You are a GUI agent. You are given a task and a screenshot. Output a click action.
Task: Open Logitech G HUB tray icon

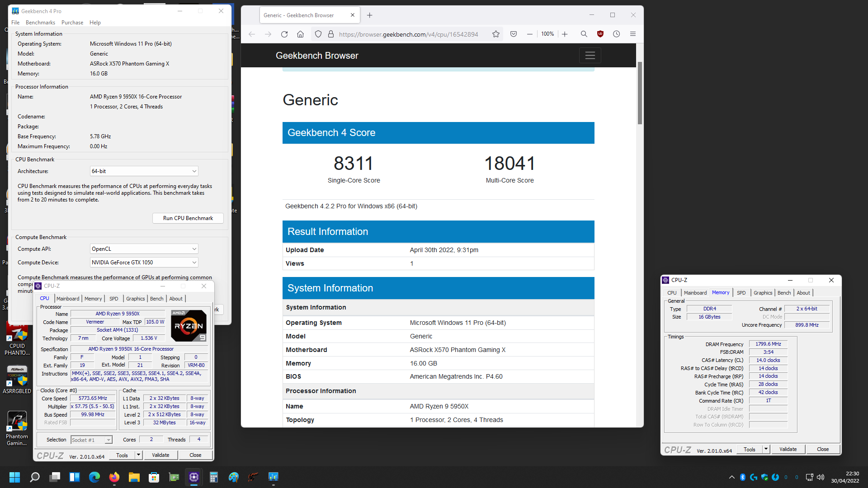pos(754,477)
